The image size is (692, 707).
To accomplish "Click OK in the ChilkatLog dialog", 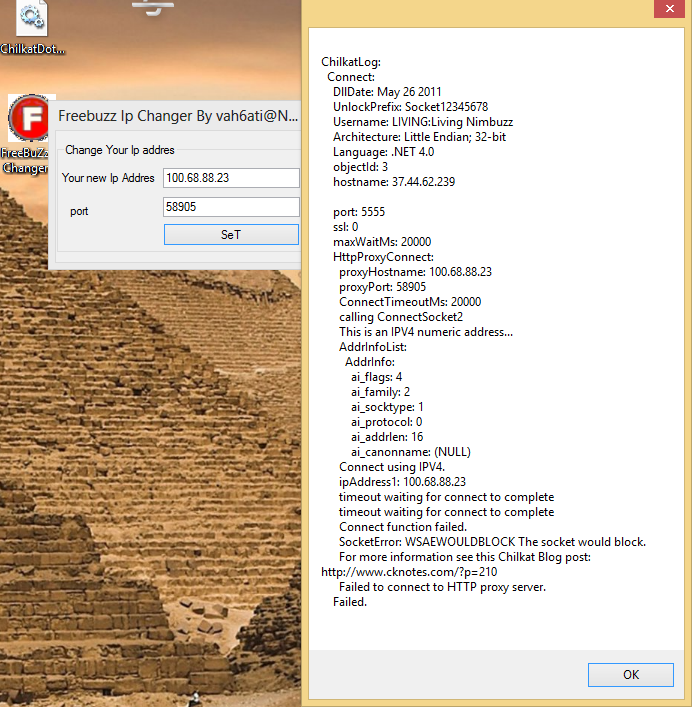I will pyautogui.click(x=631, y=675).
